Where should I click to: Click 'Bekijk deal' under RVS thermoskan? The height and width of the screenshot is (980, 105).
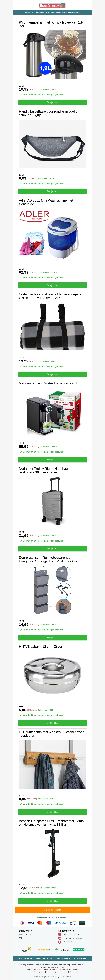[52, 102]
